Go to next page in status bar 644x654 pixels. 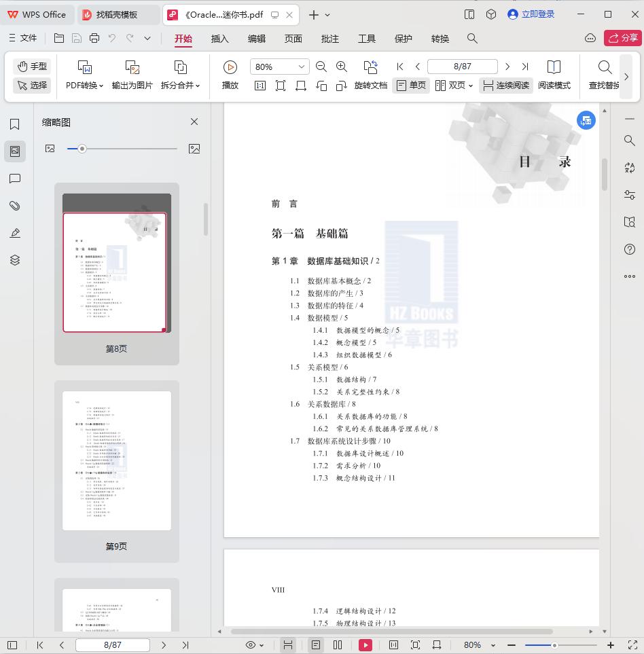(164, 644)
